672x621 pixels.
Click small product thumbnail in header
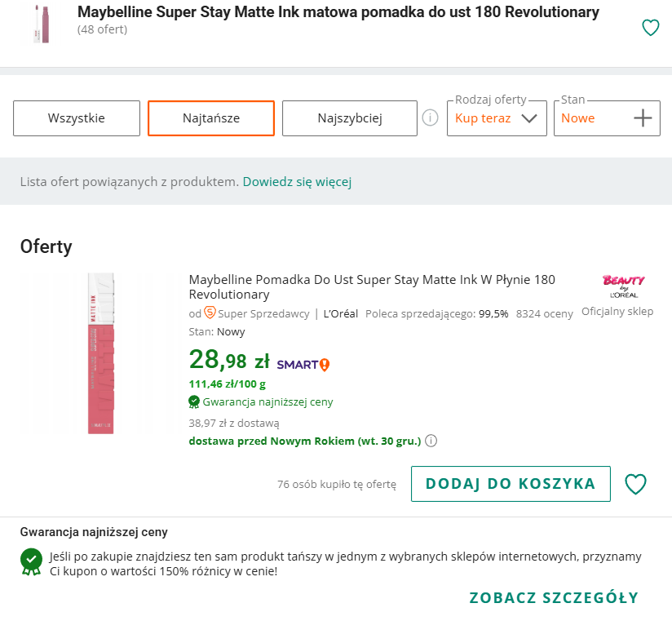pos(41,24)
